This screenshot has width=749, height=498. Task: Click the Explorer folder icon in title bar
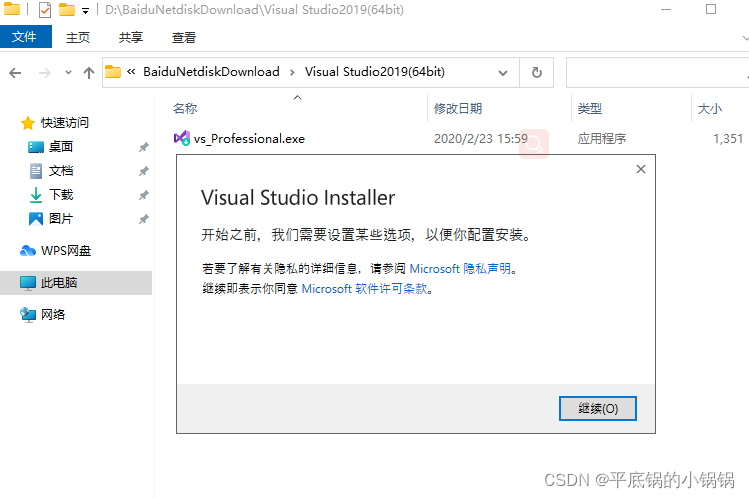11,9
